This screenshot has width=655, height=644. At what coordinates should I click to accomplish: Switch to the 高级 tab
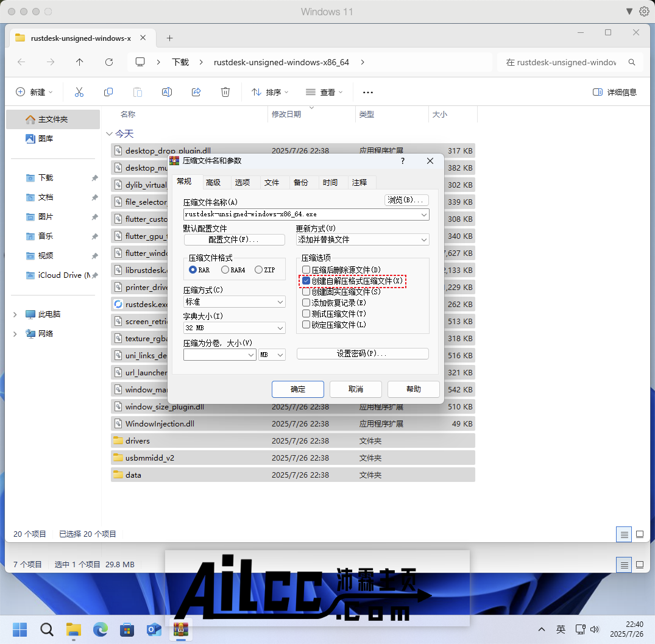(x=213, y=183)
